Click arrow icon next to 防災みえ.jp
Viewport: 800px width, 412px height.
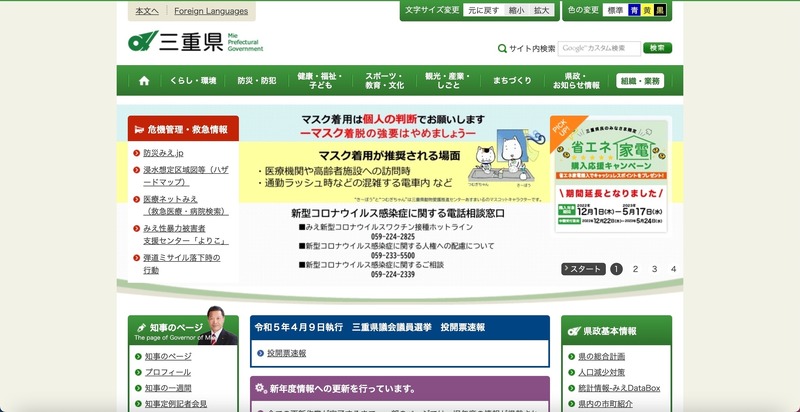click(x=135, y=153)
